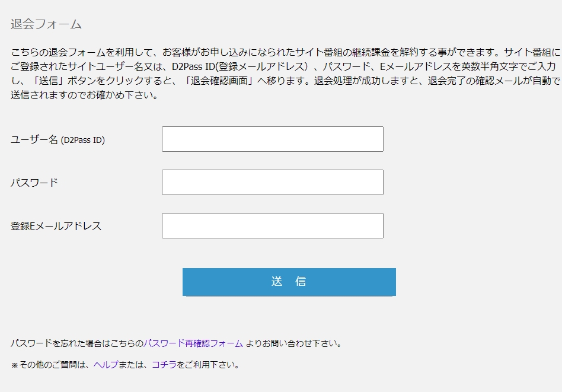The height and width of the screenshot is (392, 562).
Task: Click the 送信されますのでお確かめ下さい closing text
Action: point(83,94)
